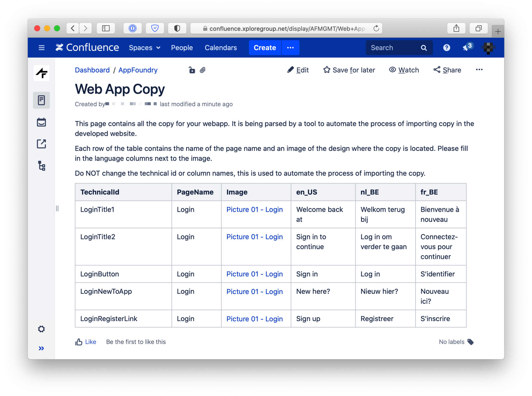Toggle the Watch eye for this page
Image resolution: width=532 pixels, height=396 pixels.
point(404,70)
